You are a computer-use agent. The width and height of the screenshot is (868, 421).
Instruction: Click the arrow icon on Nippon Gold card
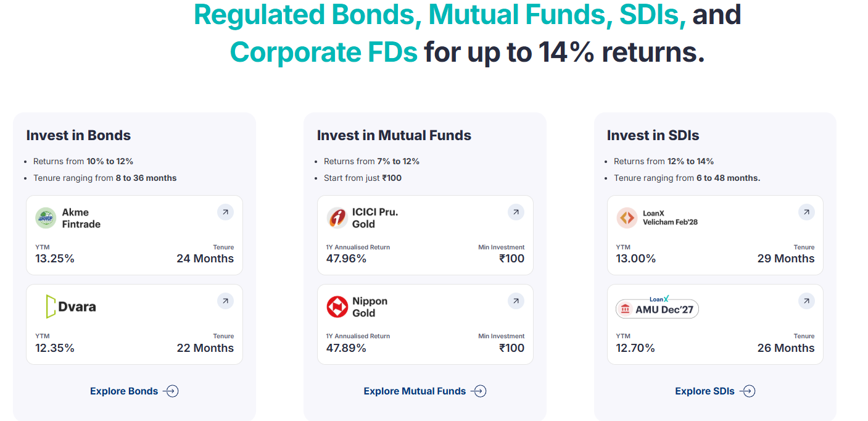(516, 301)
